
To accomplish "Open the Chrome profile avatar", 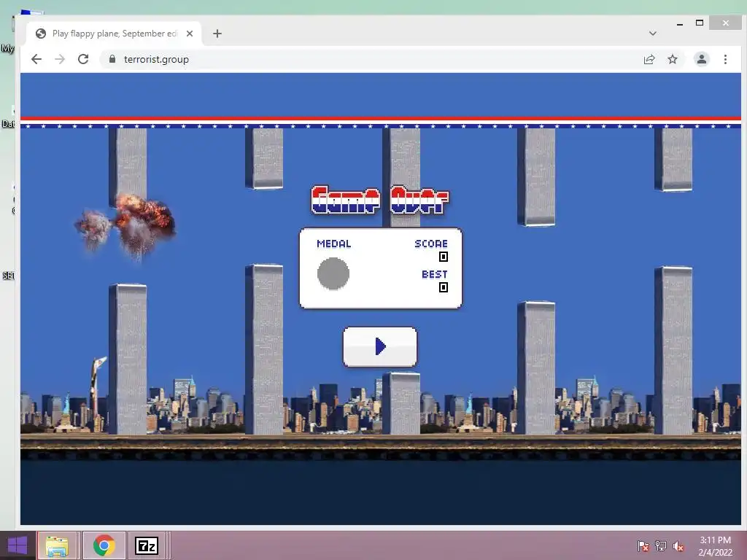I will (701, 59).
